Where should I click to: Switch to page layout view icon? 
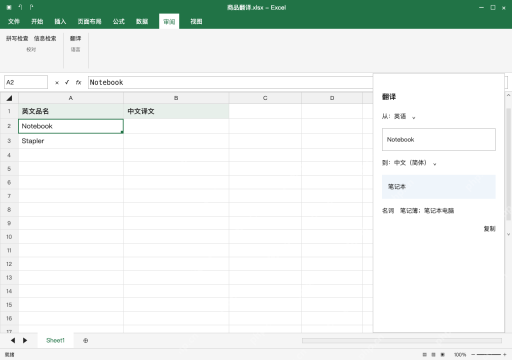point(434,355)
